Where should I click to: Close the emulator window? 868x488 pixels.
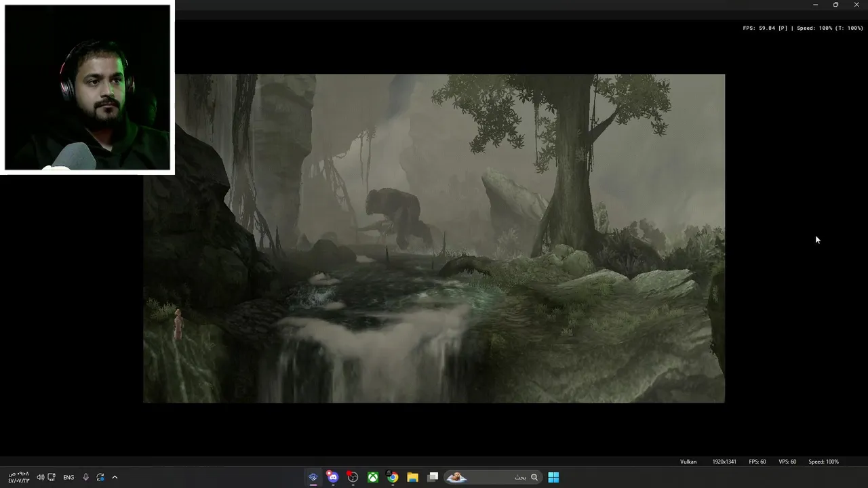(856, 5)
